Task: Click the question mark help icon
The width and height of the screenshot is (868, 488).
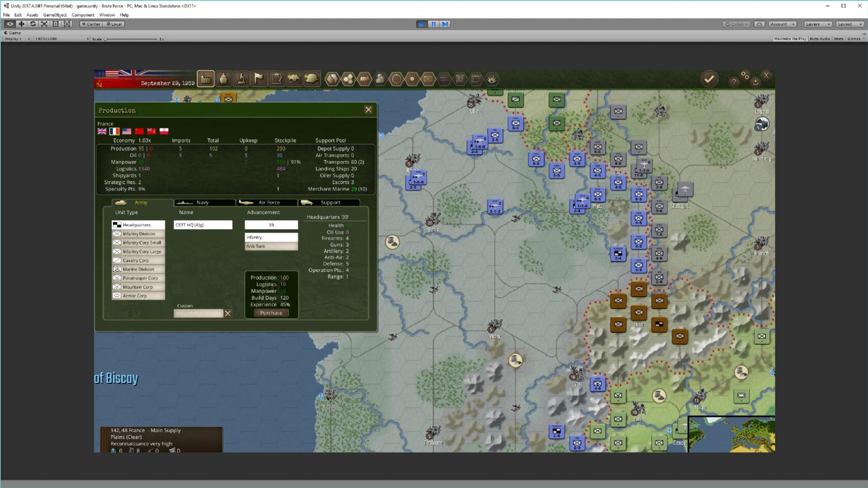Action: click(x=733, y=81)
